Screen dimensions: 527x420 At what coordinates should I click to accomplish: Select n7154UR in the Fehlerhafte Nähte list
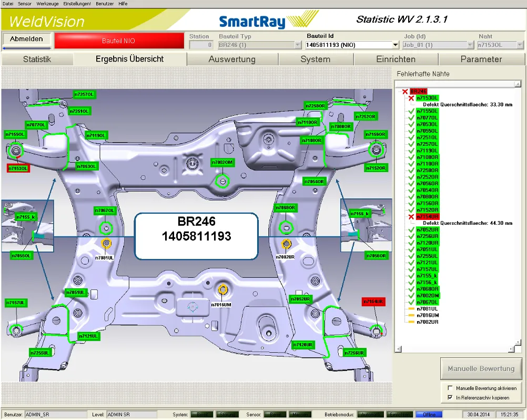click(428, 217)
